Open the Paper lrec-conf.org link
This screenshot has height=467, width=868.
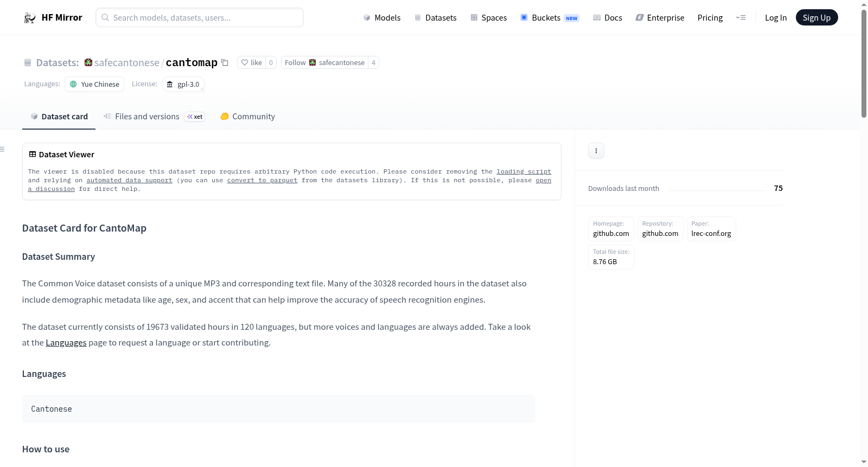711,229
